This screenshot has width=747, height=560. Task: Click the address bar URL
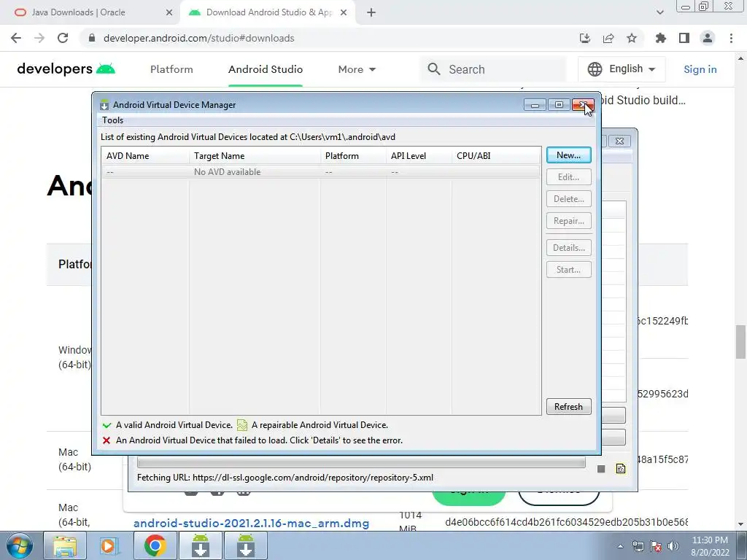click(x=198, y=38)
